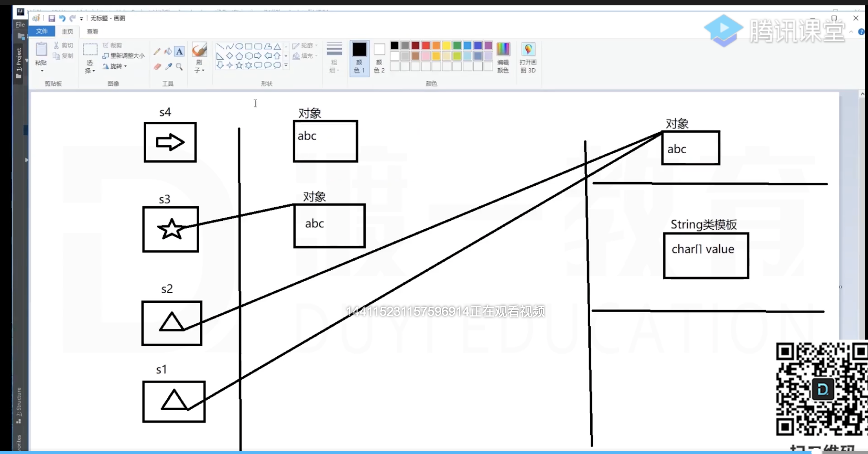Select the Magnifier tool

179,67
